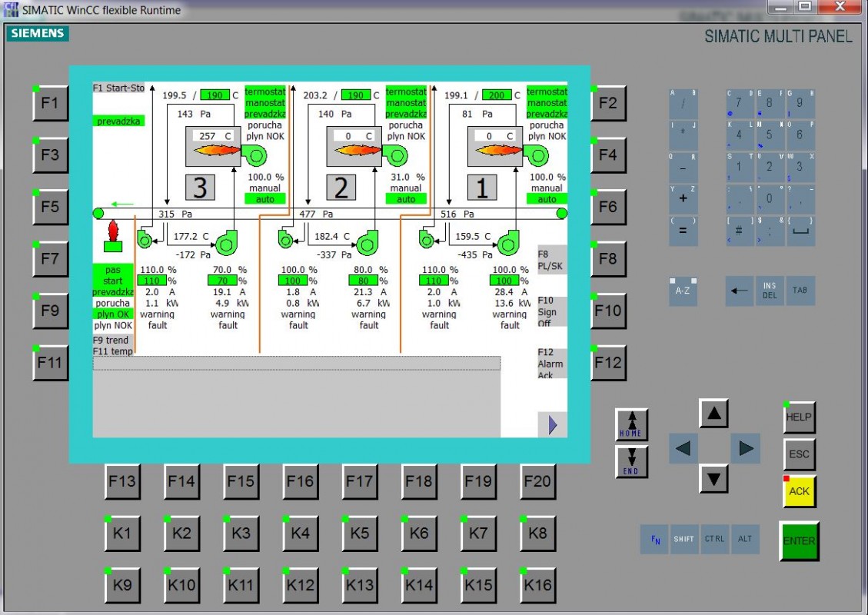
Task: Toggle zone 1 auto mode
Action: [547, 199]
